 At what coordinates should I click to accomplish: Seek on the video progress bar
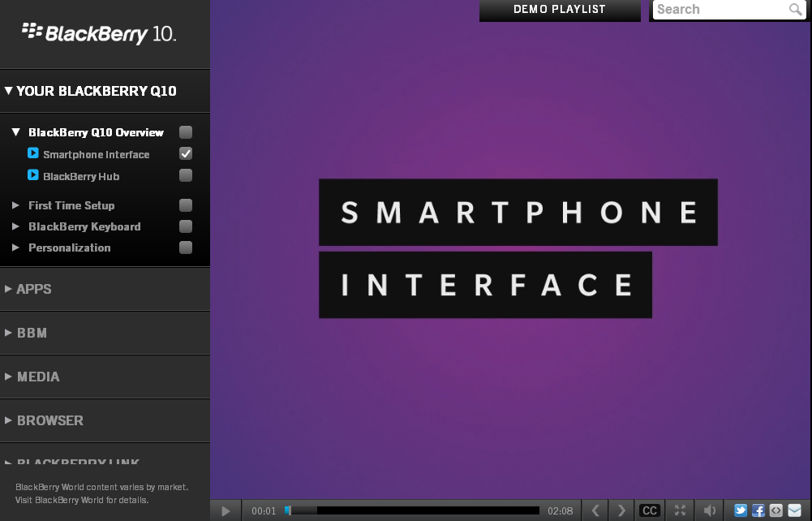click(x=412, y=510)
